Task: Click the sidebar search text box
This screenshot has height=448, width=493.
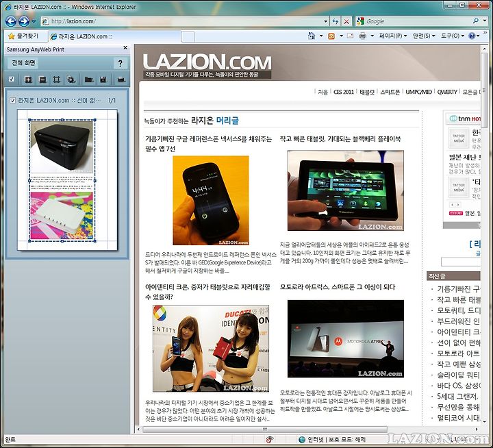Action: [x=461, y=262]
